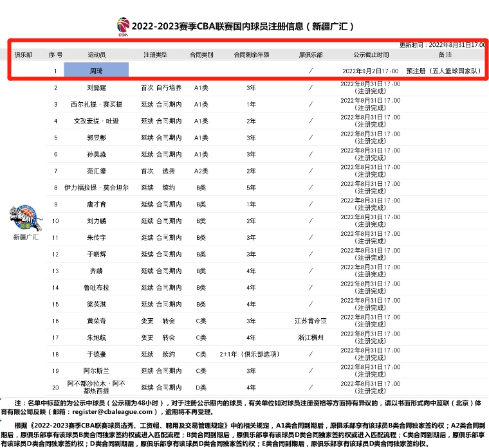Click the former club "浙江稠州"
Screen dimensions: 489x448
311,337
